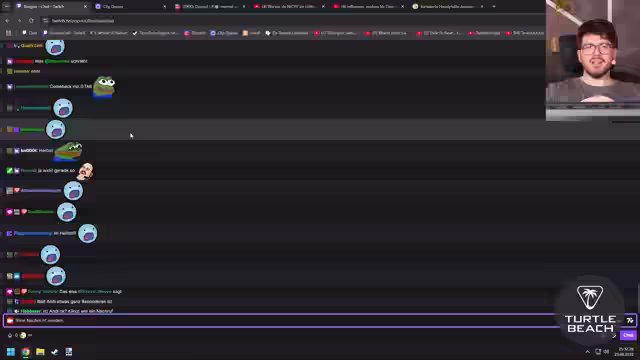
Task: Click the pink heart badge in the 'sagt' message
Action: 9,292
